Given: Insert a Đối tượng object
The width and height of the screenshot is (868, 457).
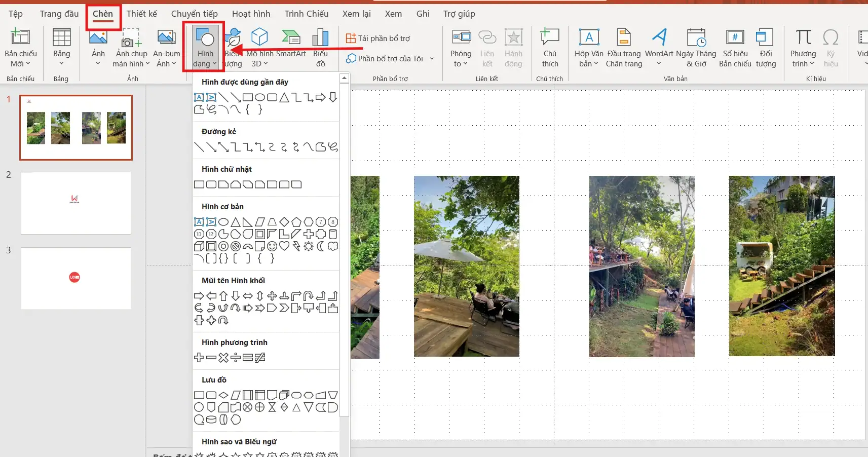Looking at the screenshot, I should click(766, 48).
